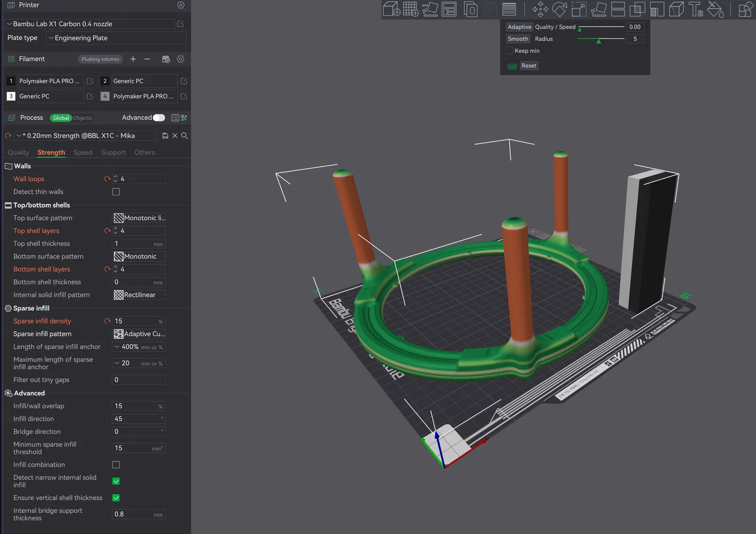Image resolution: width=756 pixels, height=534 pixels.
Task: Select the Color painting bucket tool
Action: 715,9
